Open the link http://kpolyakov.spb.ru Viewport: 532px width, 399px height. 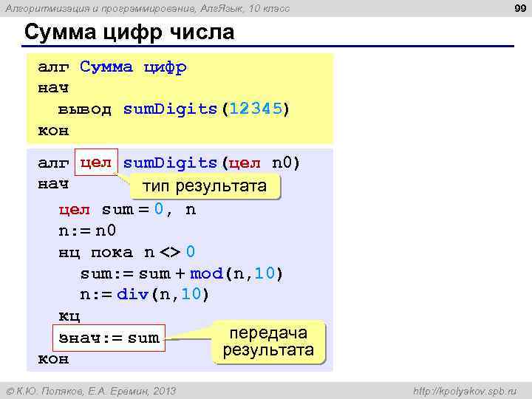tap(465, 391)
